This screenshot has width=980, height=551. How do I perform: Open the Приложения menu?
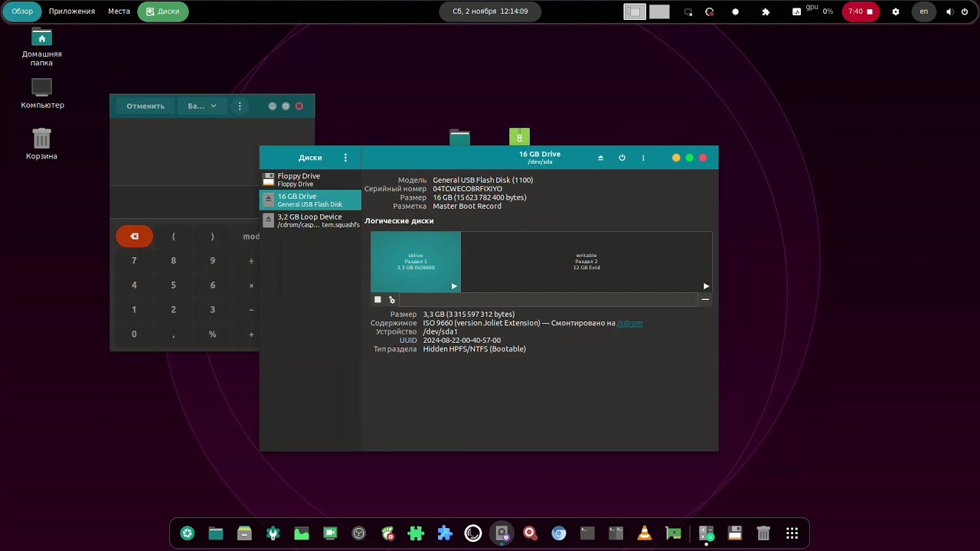(x=72, y=11)
